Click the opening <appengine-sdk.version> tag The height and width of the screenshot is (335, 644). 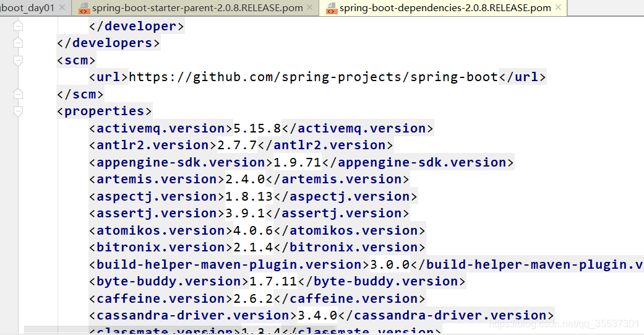tap(181, 163)
